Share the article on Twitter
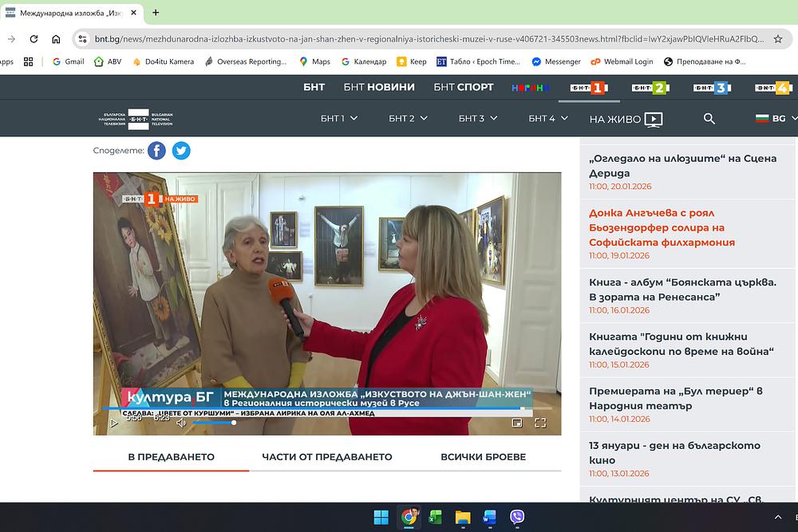This screenshot has height=532, width=798. (x=181, y=150)
